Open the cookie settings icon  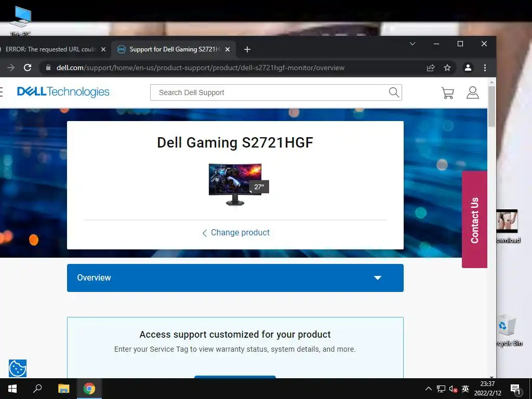coord(18,368)
